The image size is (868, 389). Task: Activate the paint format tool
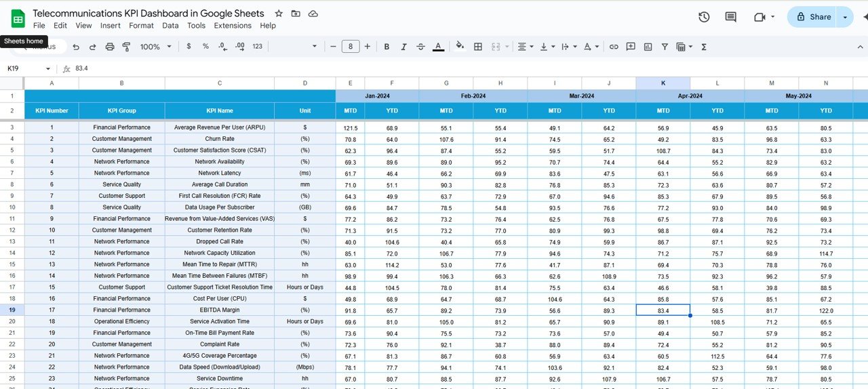coord(126,47)
